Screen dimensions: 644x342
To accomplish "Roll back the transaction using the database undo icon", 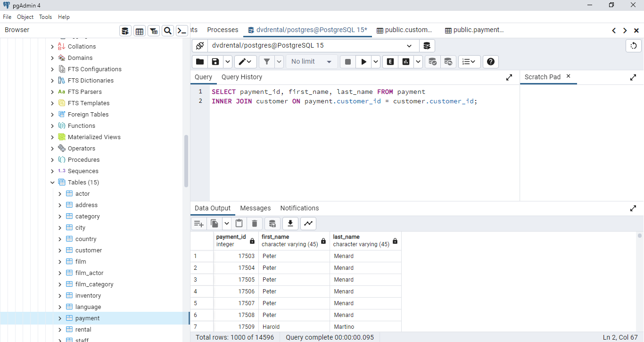I will coord(448,62).
